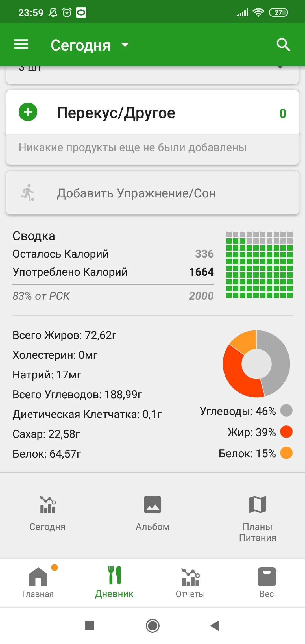Switch to the Дневник tab
The height and width of the screenshot is (644, 305).
click(114, 582)
